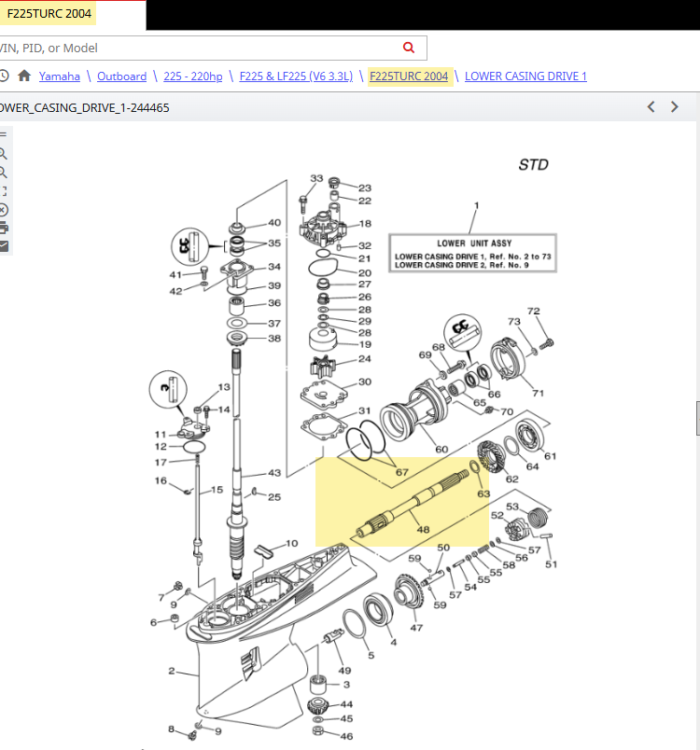Select part number 49 label
The width and height of the screenshot is (700, 750).
click(x=344, y=671)
